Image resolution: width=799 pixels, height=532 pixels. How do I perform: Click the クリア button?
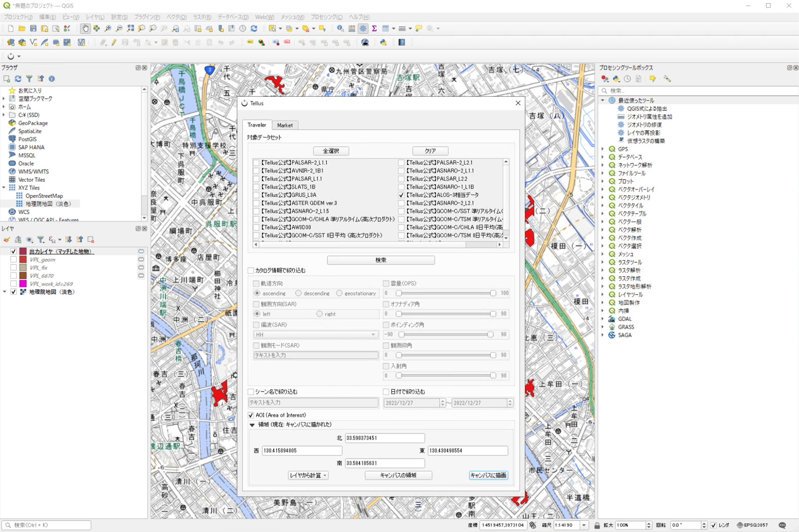pos(430,151)
